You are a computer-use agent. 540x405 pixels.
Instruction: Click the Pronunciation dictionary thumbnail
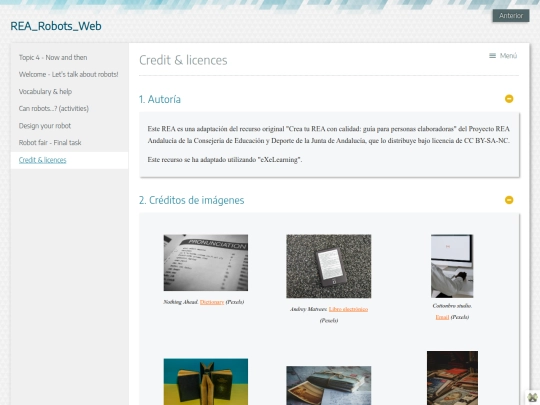click(x=206, y=263)
